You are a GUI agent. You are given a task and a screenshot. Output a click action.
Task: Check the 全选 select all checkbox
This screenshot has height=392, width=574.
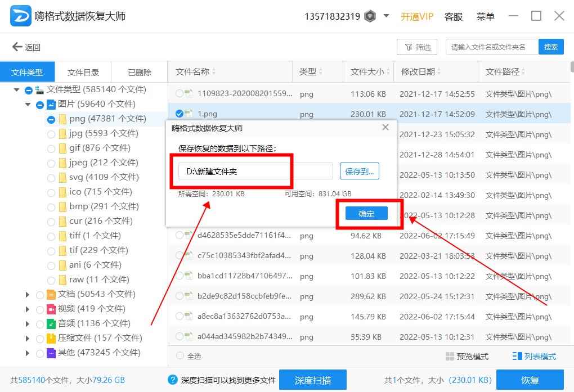180,356
